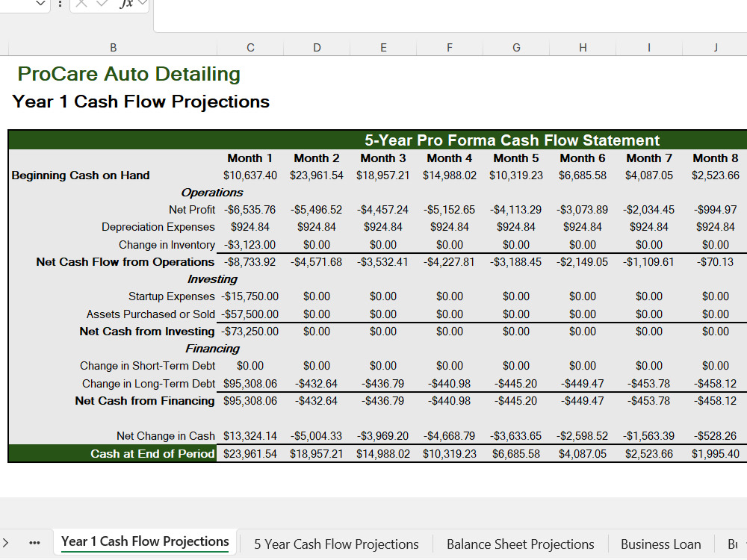Select the -$3,123.00 inventory change cell
Viewport: 747px width, 560px height.
click(250, 245)
